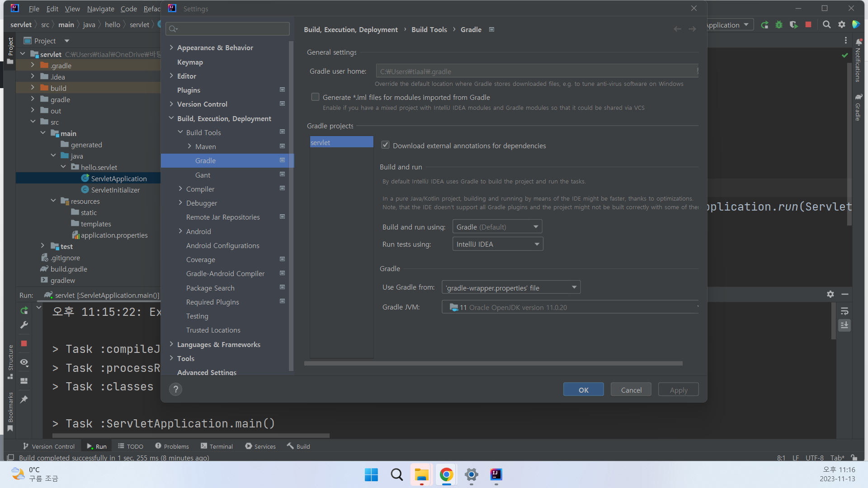The width and height of the screenshot is (868, 488).
Task: Open Build and run using dropdown
Action: point(497,227)
